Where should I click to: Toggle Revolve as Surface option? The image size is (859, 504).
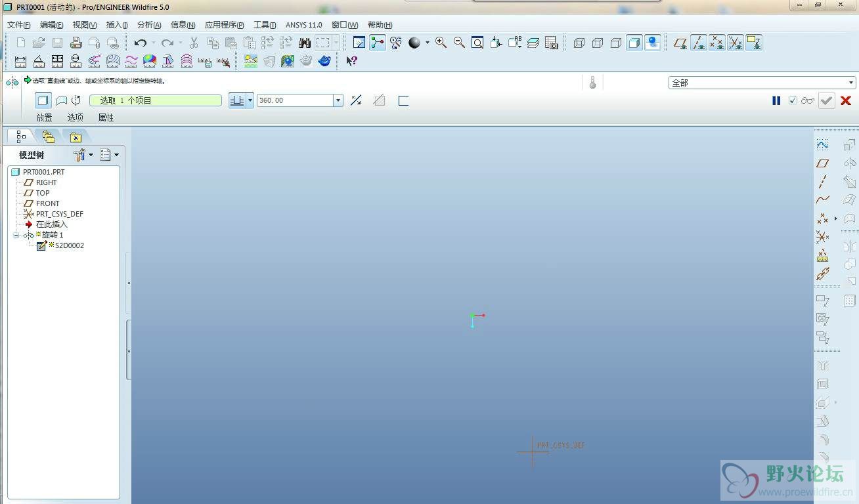point(61,100)
